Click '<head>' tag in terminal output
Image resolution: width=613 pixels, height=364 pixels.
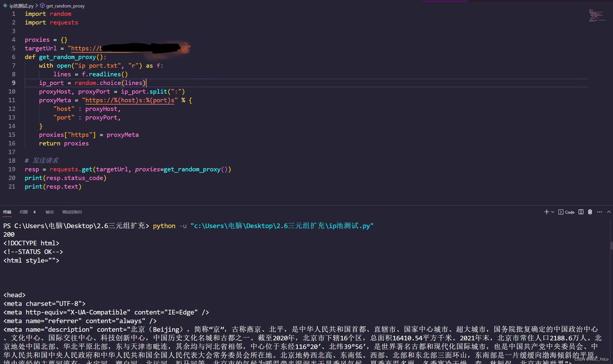(14, 295)
